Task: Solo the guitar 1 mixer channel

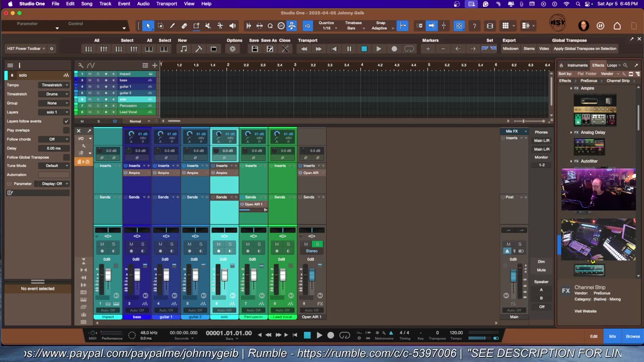Action: point(172,244)
